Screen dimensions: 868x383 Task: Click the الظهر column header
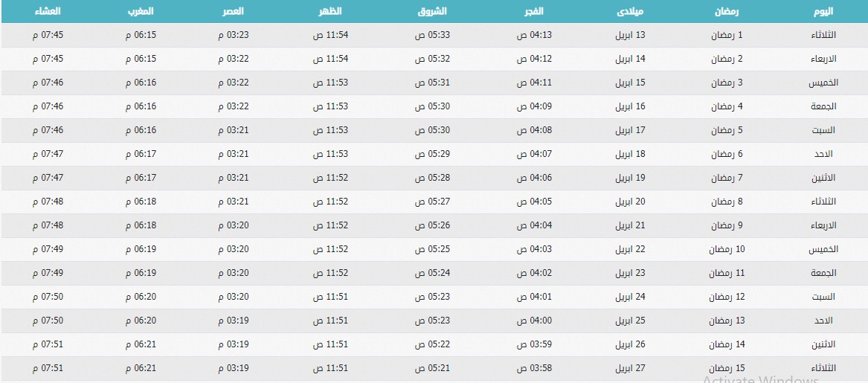tap(330, 11)
